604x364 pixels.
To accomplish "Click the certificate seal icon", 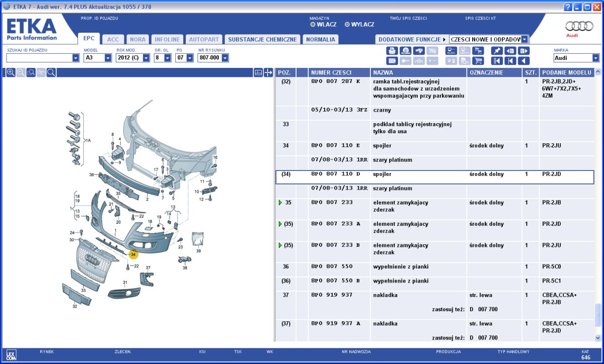I will pos(405,51).
